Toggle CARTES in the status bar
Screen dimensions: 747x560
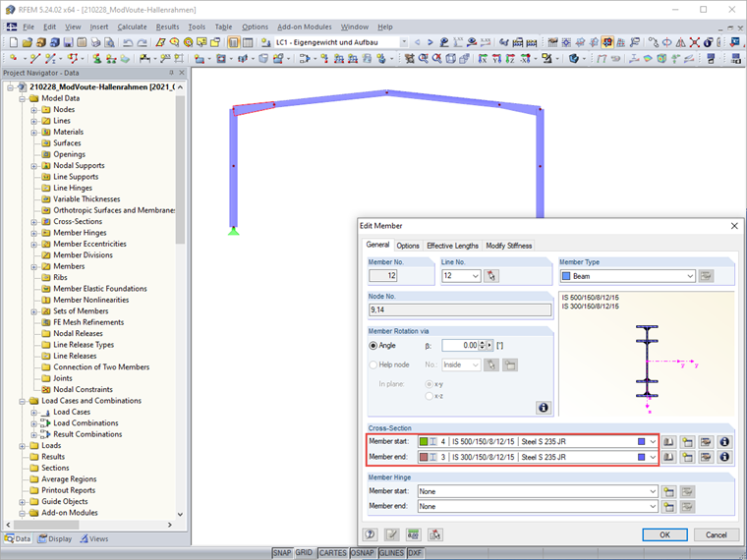coord(332,553)
